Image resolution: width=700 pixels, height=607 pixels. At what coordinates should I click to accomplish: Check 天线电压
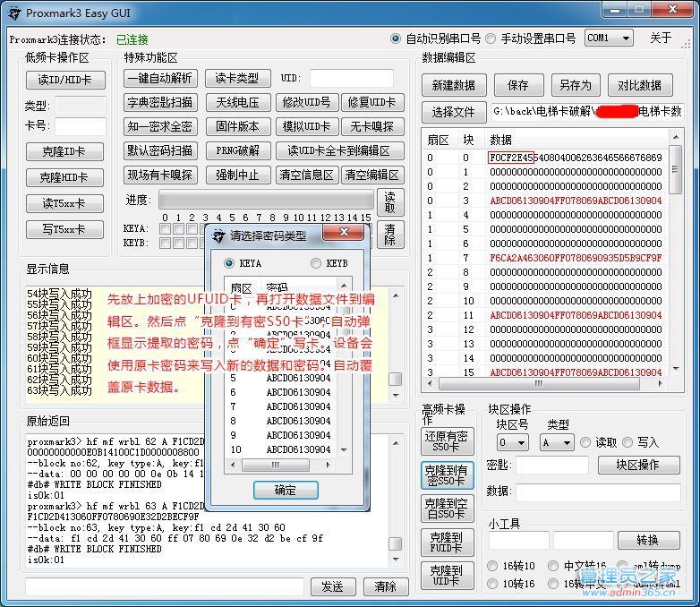tap(238, 102)
